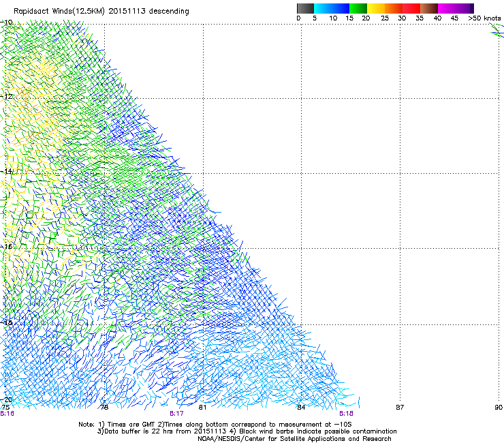
Task: Click the 'Data buffer is 22 hrs' note line
Action: tap(247, 431)
